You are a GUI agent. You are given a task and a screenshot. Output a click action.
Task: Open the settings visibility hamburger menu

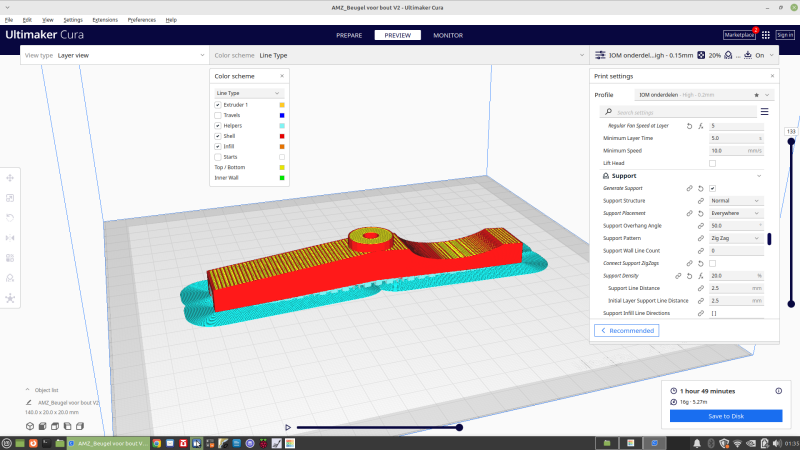click(765, 112)
